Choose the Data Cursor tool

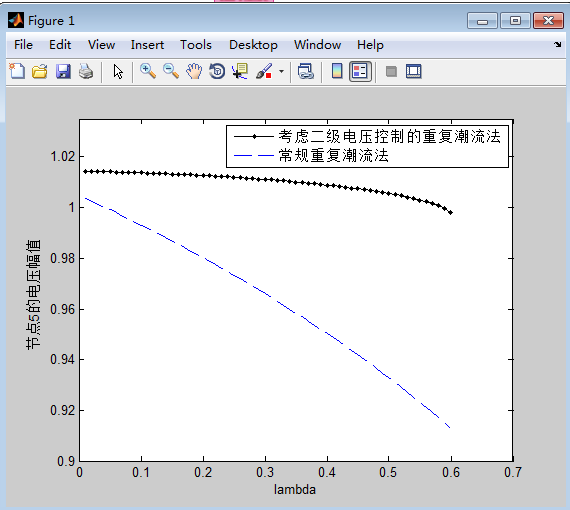tap(240, 71)
